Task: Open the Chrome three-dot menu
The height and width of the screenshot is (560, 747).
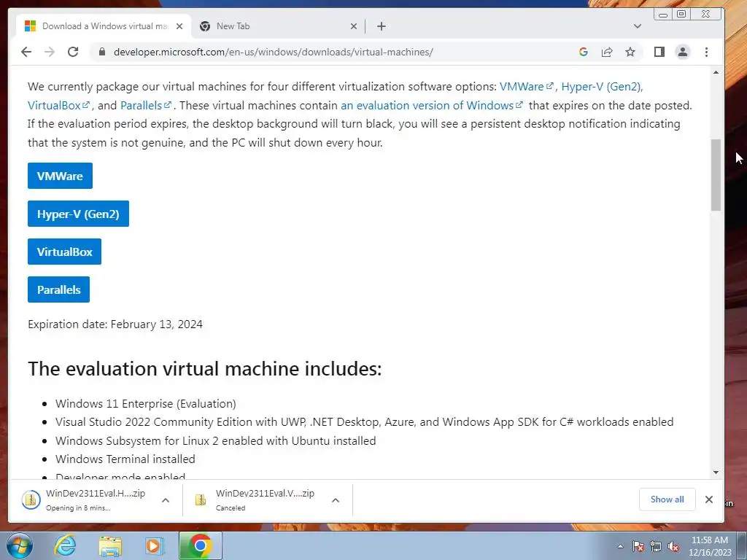Action: [706, 52]
